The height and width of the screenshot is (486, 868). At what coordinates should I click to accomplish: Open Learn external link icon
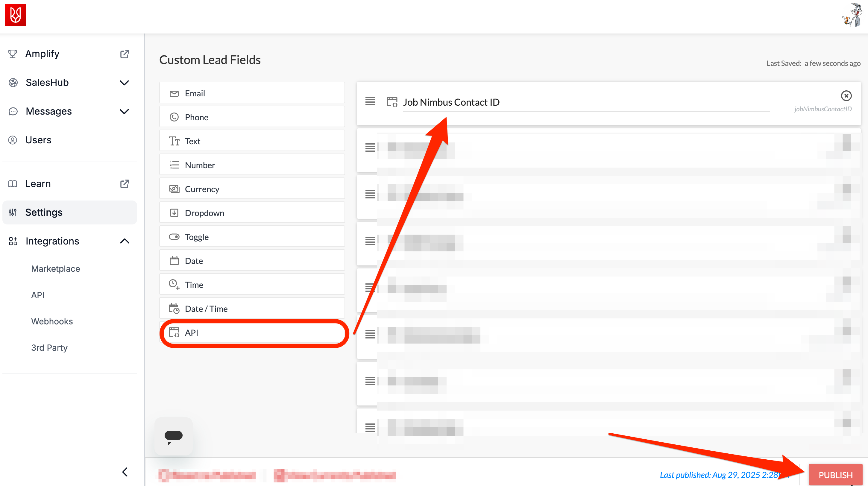[x=124, y=183]
